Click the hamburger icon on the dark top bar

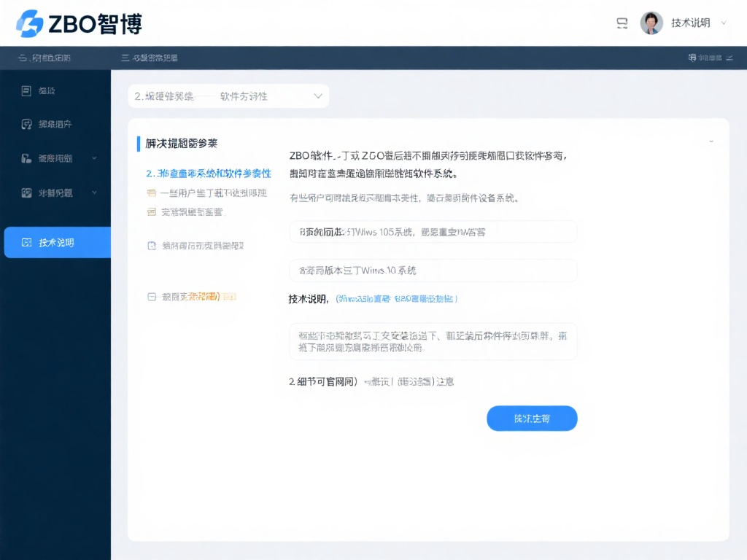tap(127, 56)
